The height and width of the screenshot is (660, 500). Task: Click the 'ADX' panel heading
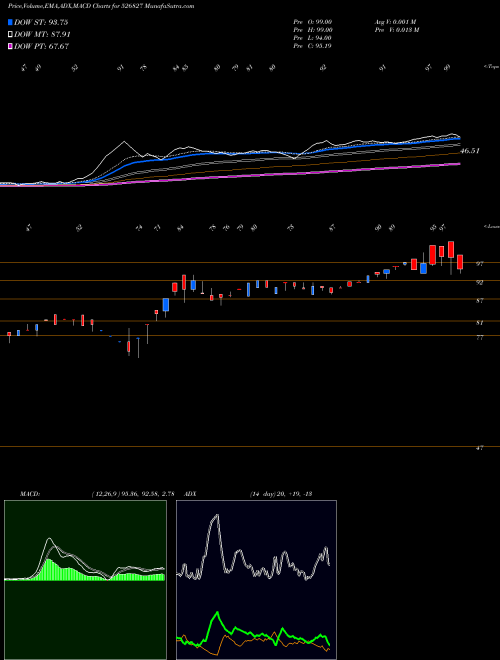pyautogui.click(x=190, y=494)
